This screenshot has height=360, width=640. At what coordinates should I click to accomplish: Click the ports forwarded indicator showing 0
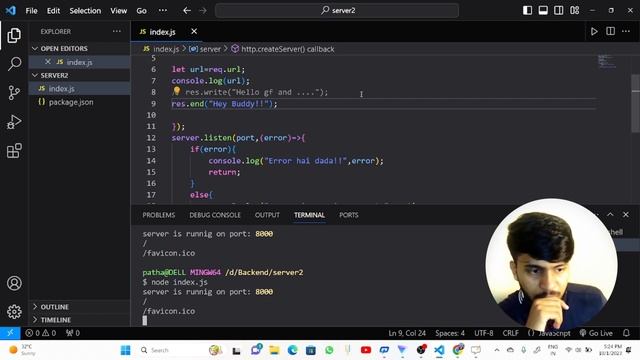click(x=73, y=333)
